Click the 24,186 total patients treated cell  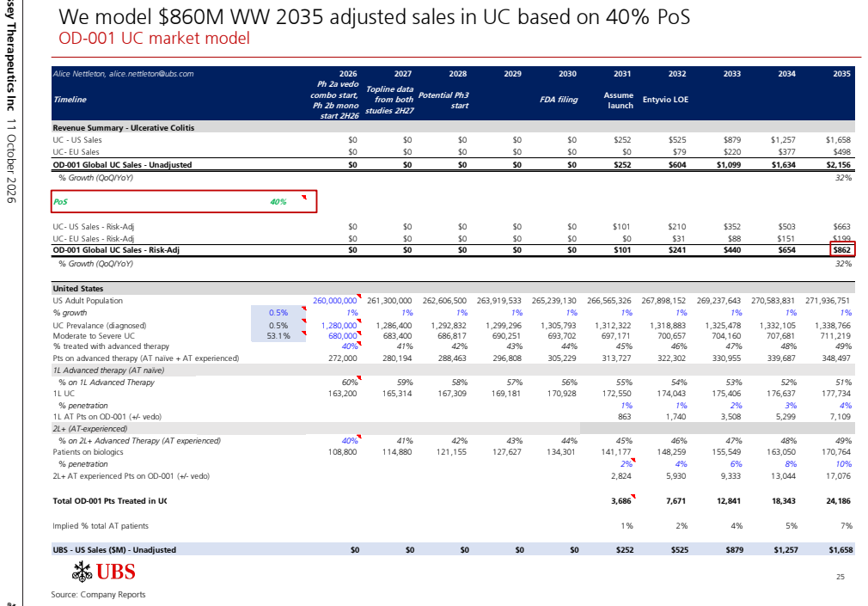pyautogui.click(x=838, y=501)
